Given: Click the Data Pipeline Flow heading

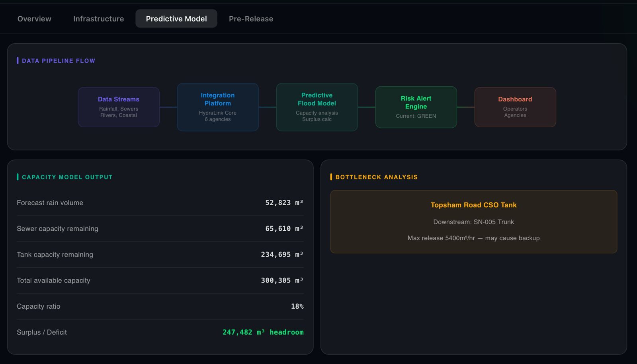Looking at the screenshot, I should coord(59,61).
